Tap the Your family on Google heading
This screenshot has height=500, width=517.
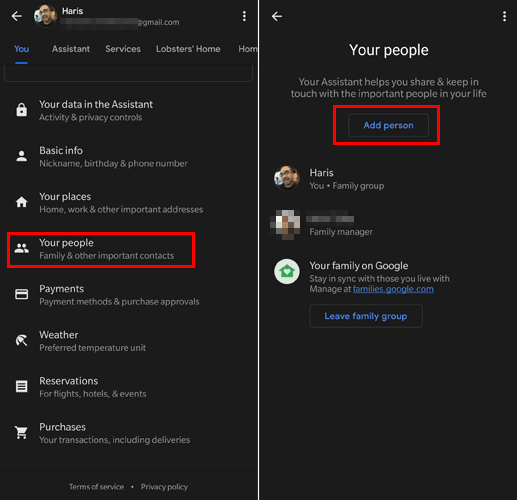(x=359, y=266)
